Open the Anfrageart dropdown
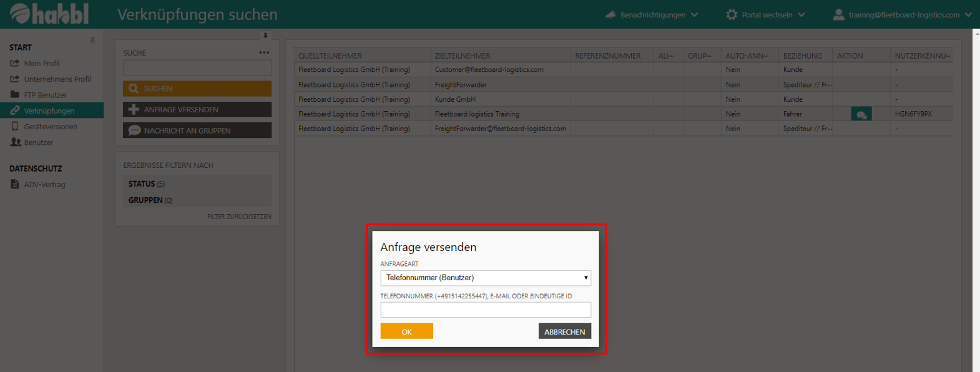The image size is (980, 372). point(485,278)
